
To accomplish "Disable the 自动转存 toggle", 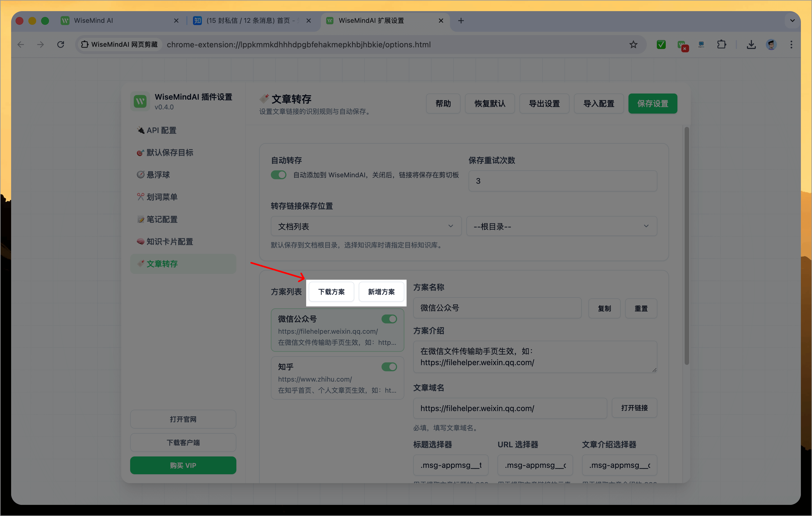I will (279, 175).
